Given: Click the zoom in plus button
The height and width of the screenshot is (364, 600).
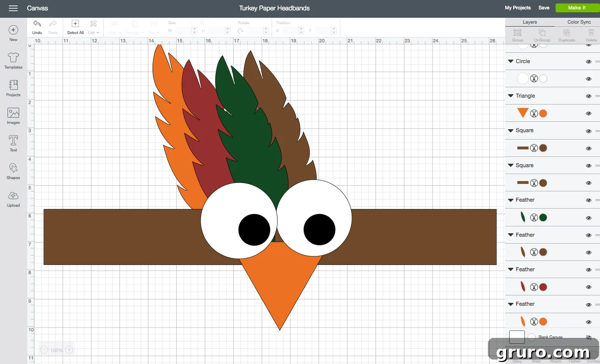Looking at the screenshot, I should [x=69, y=350].
